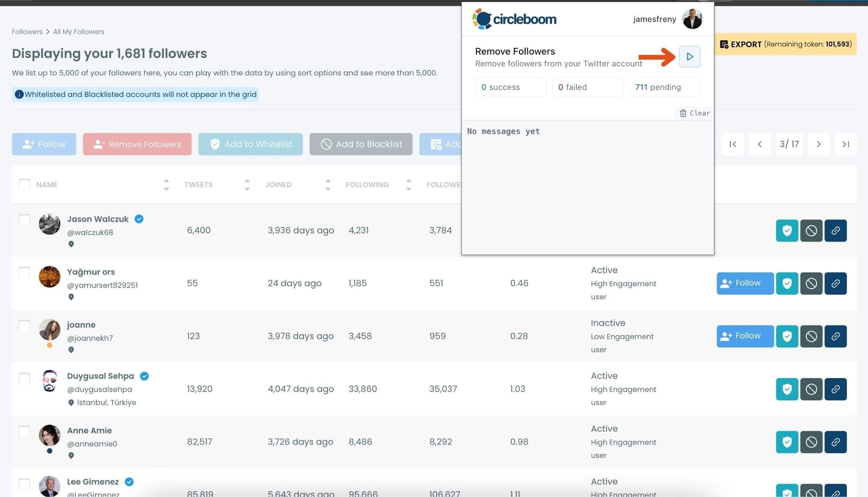The height and width of the screenshot is (497, 868).
Task: Click the Export button
Action: point(785,44)
